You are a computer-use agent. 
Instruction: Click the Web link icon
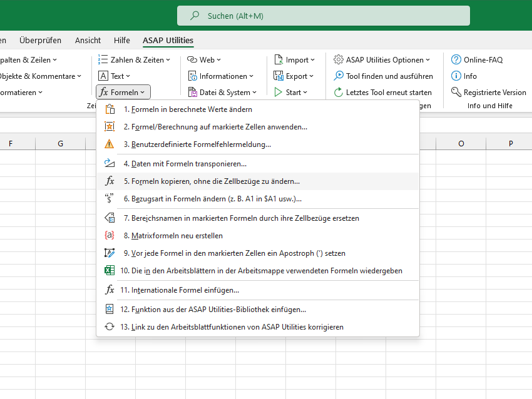click(192, 59)
